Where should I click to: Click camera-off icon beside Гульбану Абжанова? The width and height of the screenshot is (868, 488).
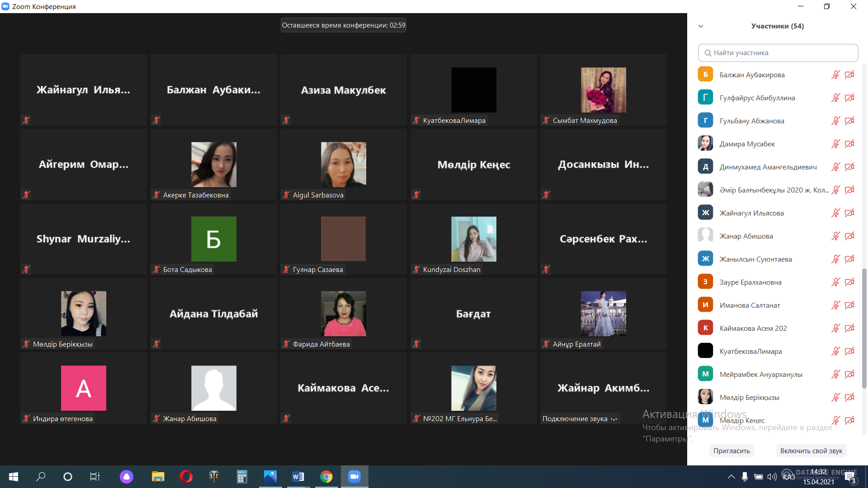pyautogui.click(x=849, y=121)
